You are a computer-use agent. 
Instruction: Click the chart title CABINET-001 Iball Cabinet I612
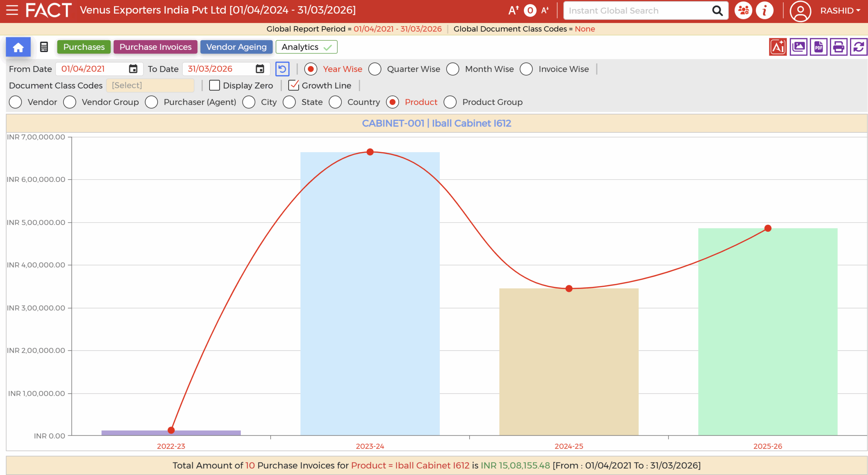click(x=436, y=123)
